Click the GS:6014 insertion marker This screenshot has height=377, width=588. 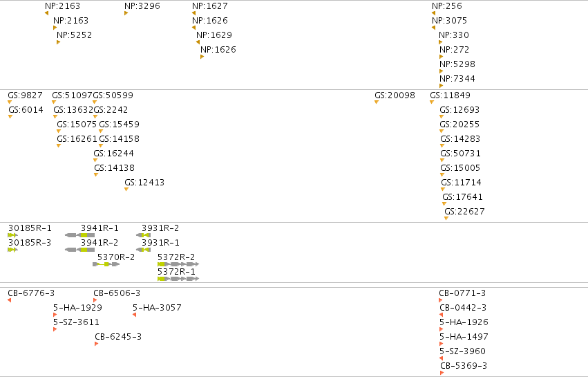10,117
